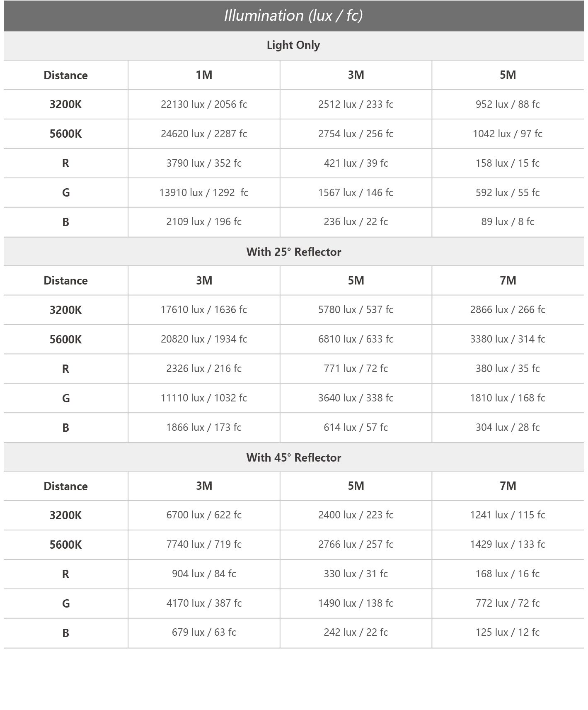This screenshot has height=710, width=588.
Task: Select the 6810 lux / 633 fc cell
Action: [x=356, y=339]
